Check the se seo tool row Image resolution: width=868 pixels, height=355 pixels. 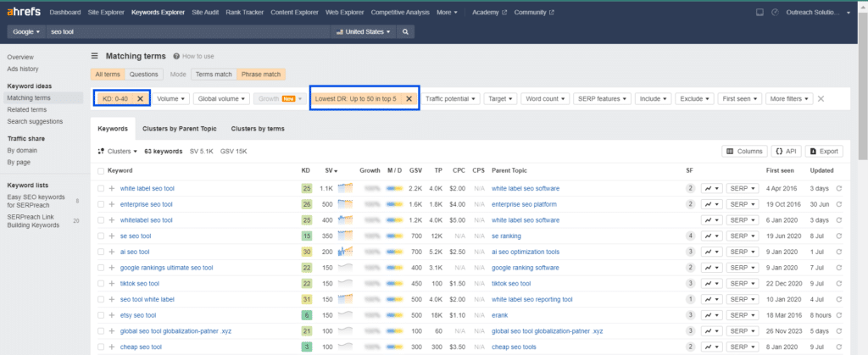click(x=101, y=236)
